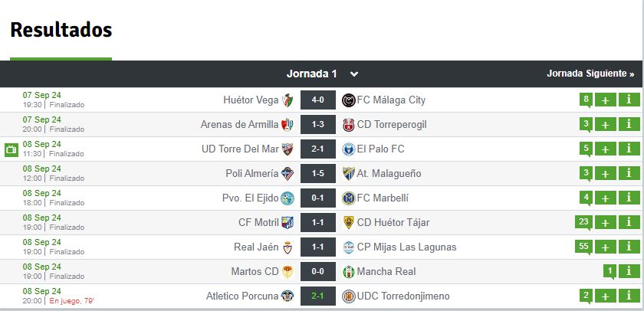Go to Jornada Siguiente

click(590, 74)
